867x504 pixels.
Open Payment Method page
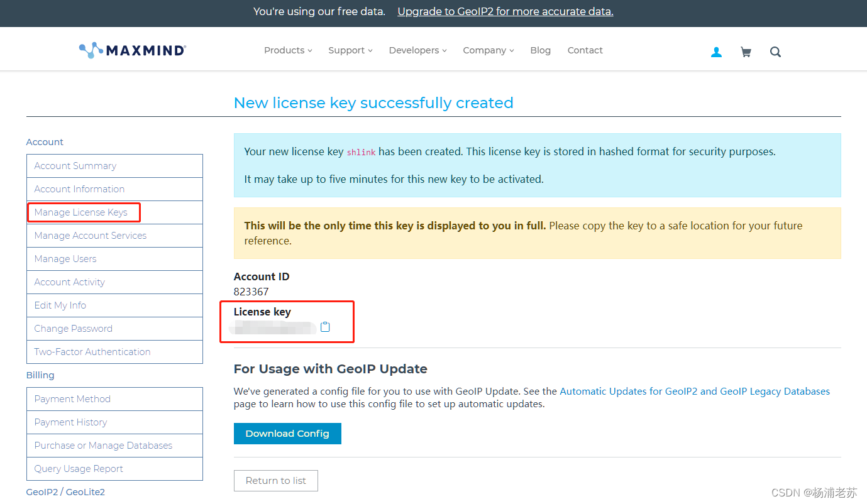coord(114,399)
